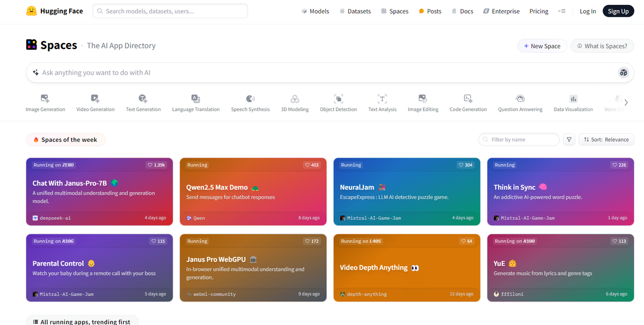
Task: Click All running apps, trending first
Action: (x=82, y=322)
